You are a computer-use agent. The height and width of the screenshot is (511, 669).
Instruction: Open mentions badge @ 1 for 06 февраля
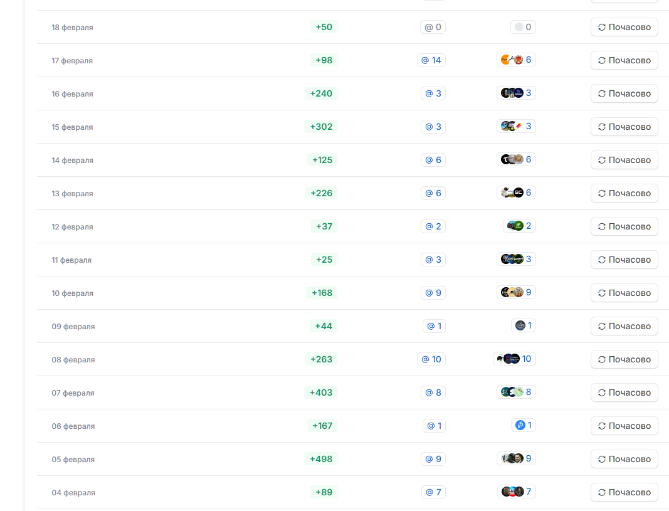tap(434, 427)
